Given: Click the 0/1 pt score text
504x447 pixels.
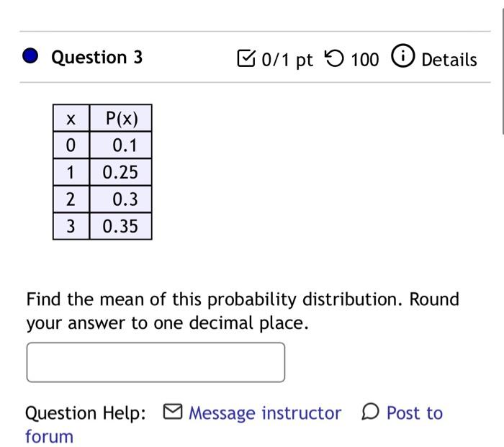Looking at the screenshot, I should click(287, 60).
